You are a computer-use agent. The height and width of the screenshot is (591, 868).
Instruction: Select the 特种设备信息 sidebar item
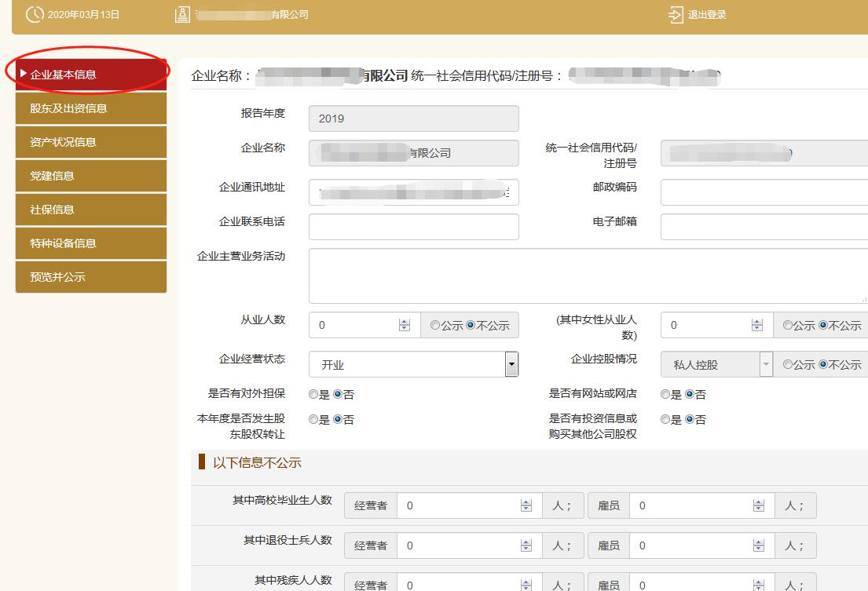click(91, 243)
